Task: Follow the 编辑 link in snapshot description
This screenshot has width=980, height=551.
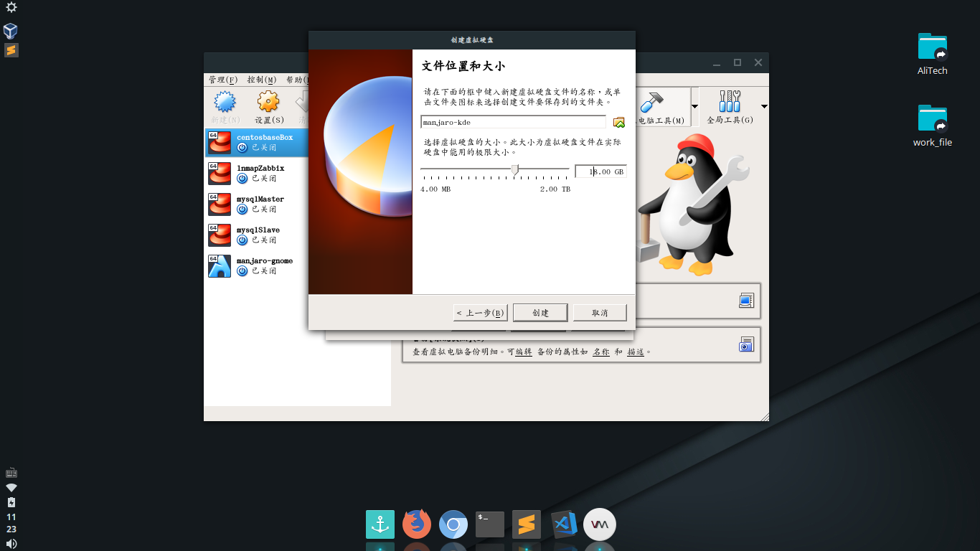Action: pyautogui.click(x=524, y=352)
